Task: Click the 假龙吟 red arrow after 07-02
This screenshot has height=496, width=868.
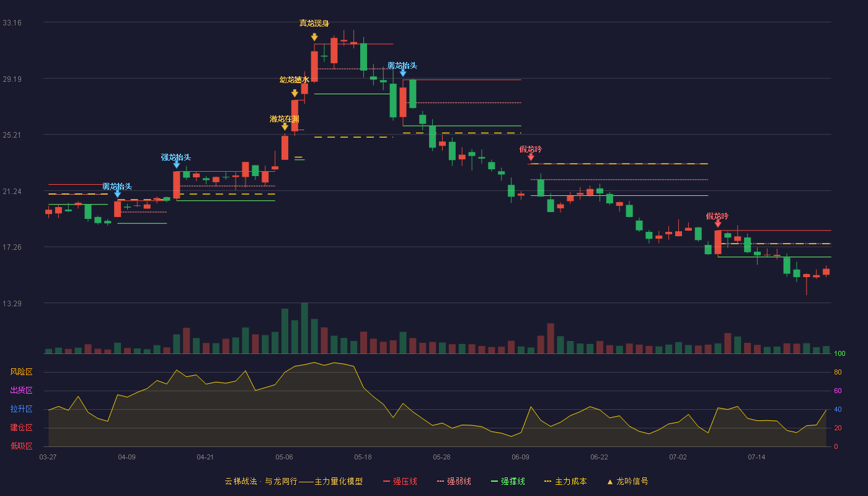Action: (718, 223)
